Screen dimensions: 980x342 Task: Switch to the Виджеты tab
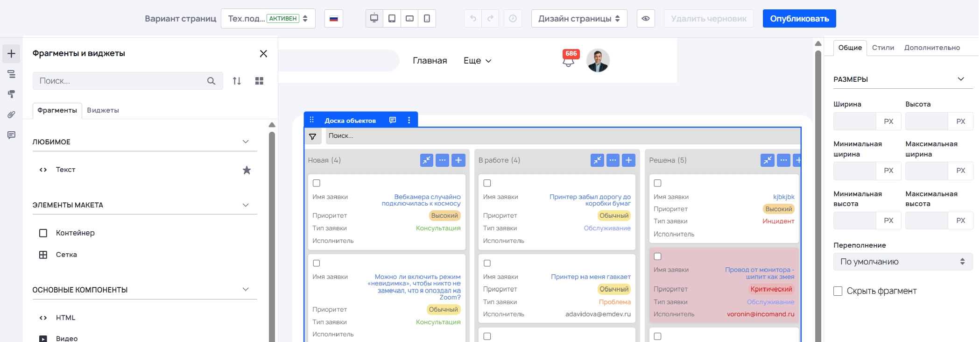point(103,110)
